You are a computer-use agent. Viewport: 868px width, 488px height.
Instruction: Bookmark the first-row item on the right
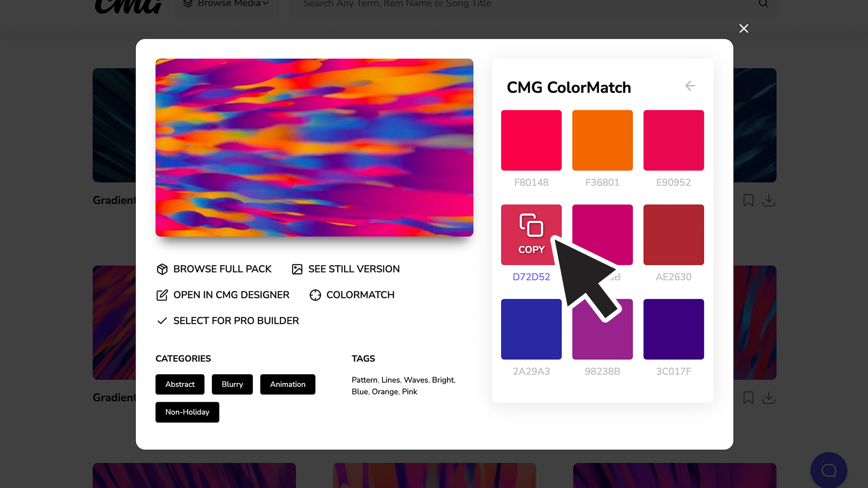point(749,200)
